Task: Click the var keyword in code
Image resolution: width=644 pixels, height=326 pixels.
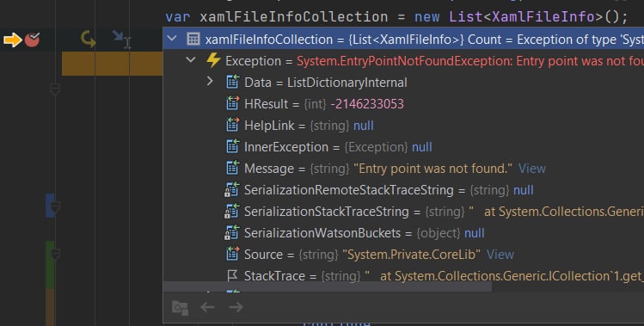Action: tap(177, 17)
